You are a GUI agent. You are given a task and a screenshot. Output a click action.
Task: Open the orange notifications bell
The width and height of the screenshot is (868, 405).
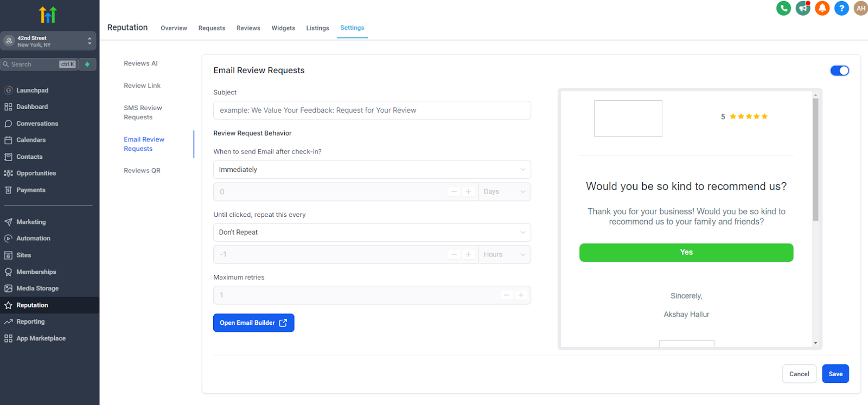(822, 8)
